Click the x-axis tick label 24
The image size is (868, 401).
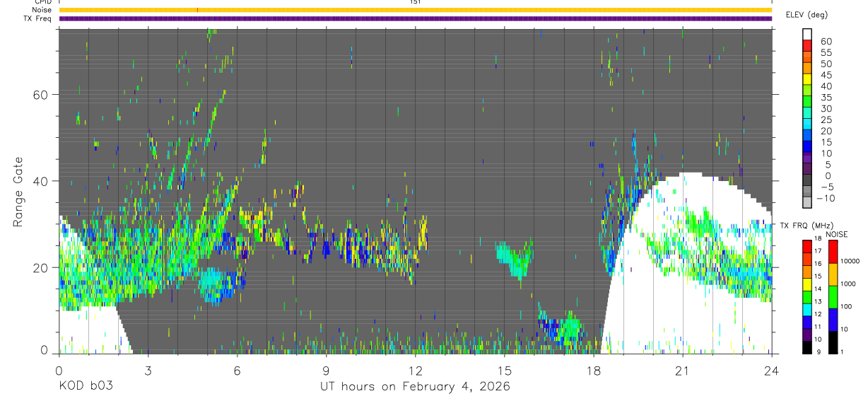pos(771,370)
